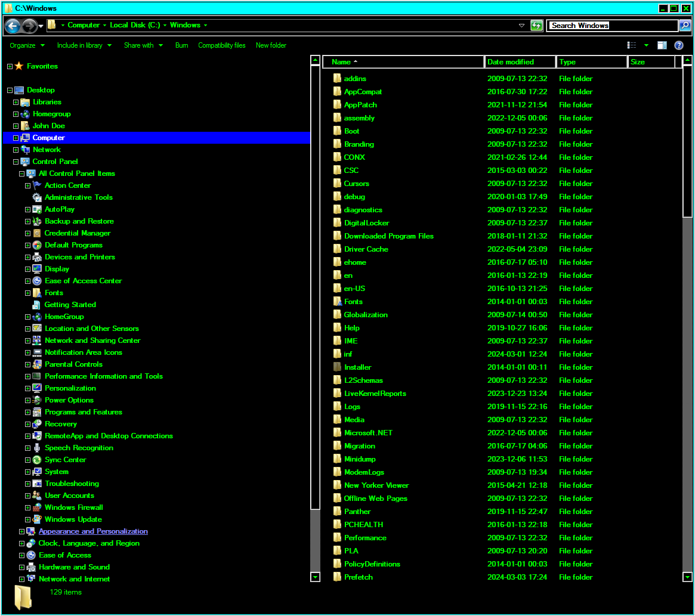The width and height of the screenshot is (695, 616).
Task: Click Local Disk (C:) in address bar
Action: [135, 25]
